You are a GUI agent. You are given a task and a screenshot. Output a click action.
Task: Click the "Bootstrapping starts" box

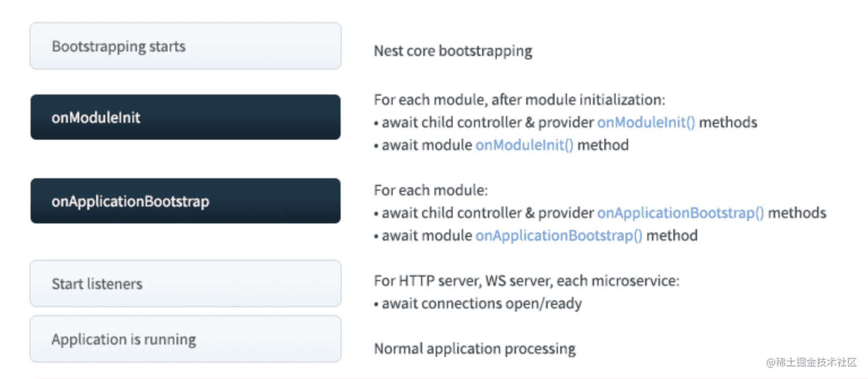point(185,46)
